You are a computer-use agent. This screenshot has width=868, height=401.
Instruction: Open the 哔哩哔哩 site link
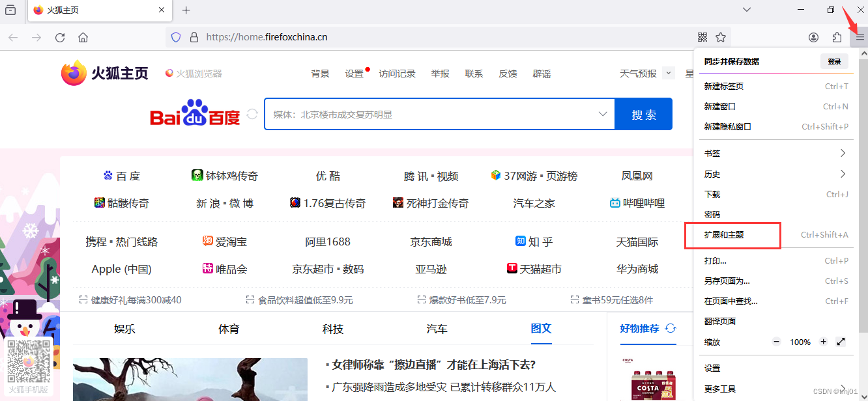pos(637,203)
